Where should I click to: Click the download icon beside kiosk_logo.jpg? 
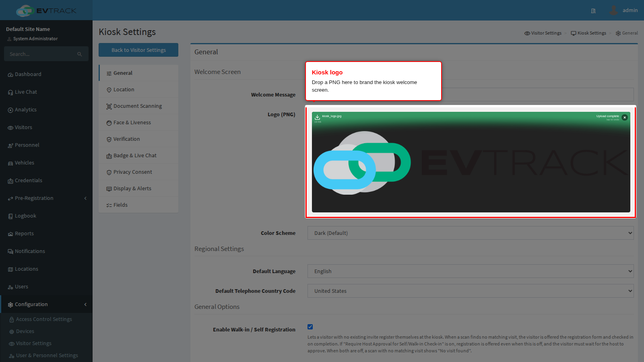pos(317,117)
